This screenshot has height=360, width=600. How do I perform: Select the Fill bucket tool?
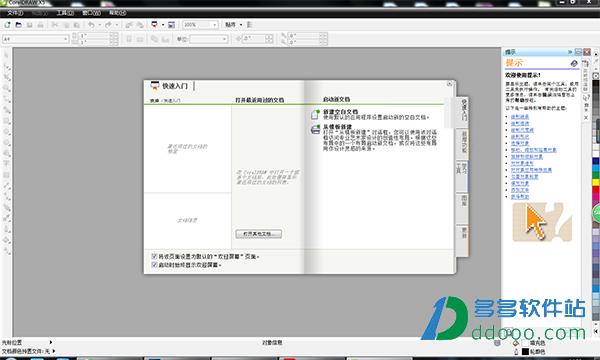coord(7,240)
